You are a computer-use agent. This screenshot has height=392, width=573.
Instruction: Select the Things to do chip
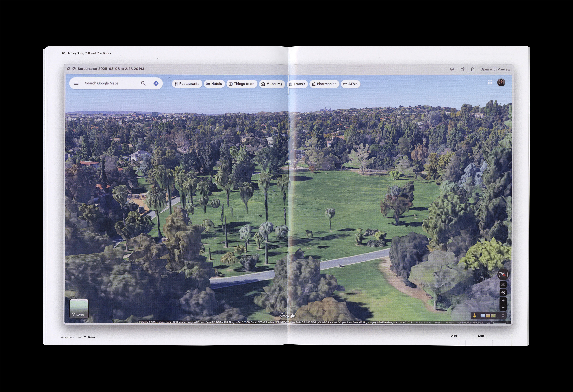click(x=242, y=84)
